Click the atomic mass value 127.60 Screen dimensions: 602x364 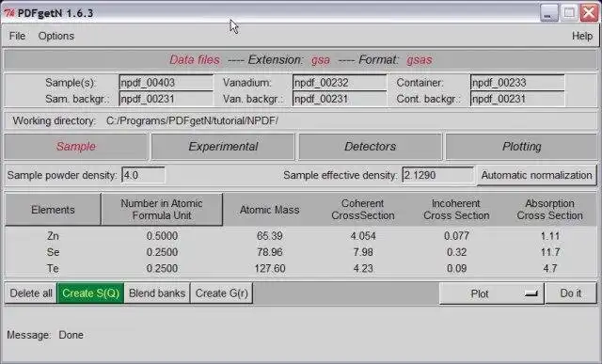tap(270, 268)
